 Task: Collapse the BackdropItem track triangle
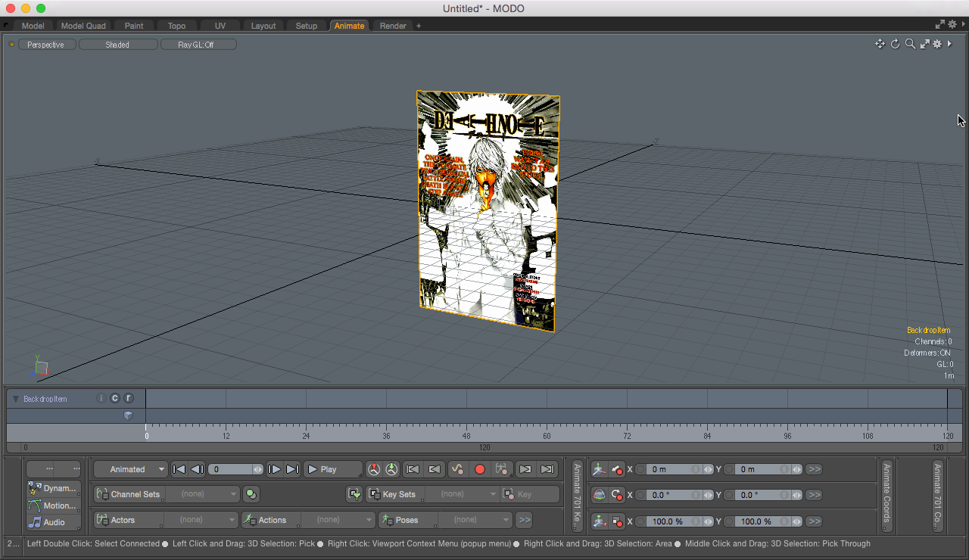pyautogui.click(x=15, y=399)
